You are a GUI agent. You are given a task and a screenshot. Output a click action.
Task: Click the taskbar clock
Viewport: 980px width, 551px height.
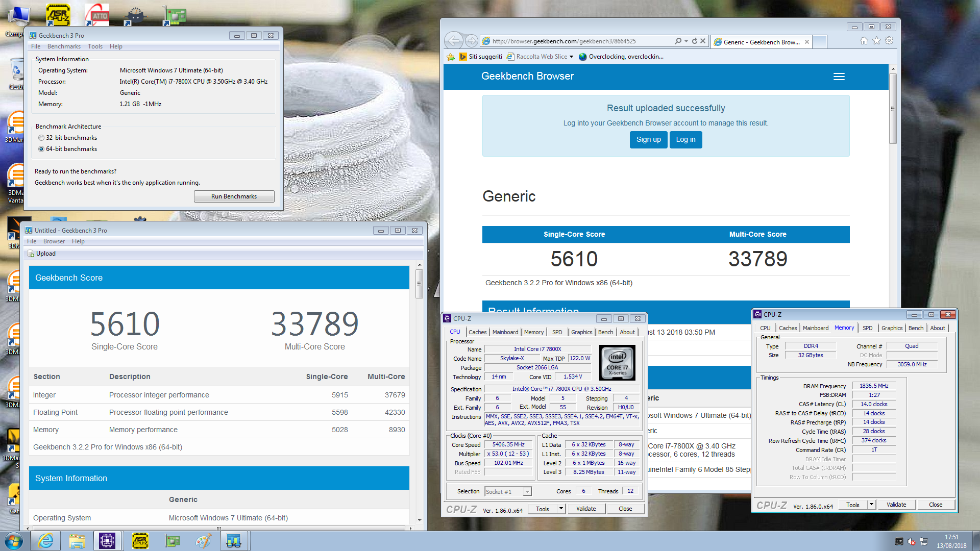click(951, 541)
